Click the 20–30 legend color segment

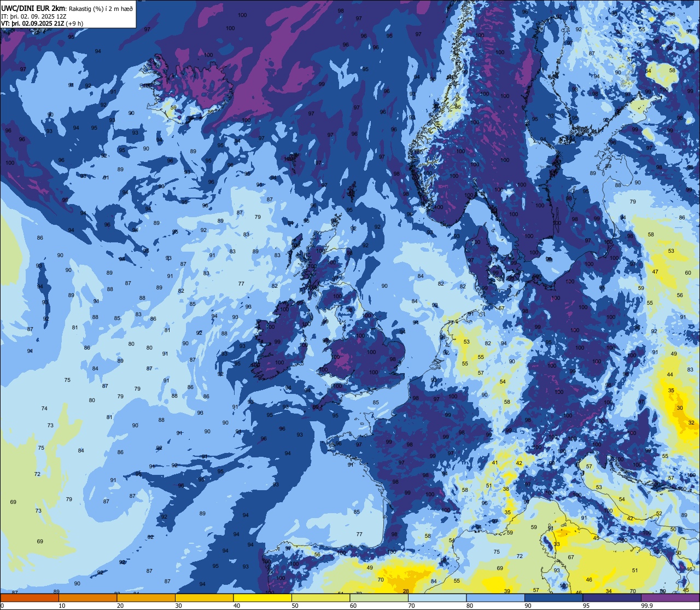146,597
